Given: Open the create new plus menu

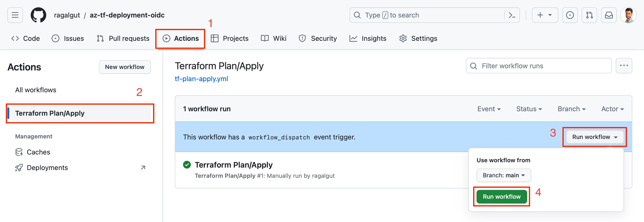Looking at the screenshot, I should coord(545,15).
